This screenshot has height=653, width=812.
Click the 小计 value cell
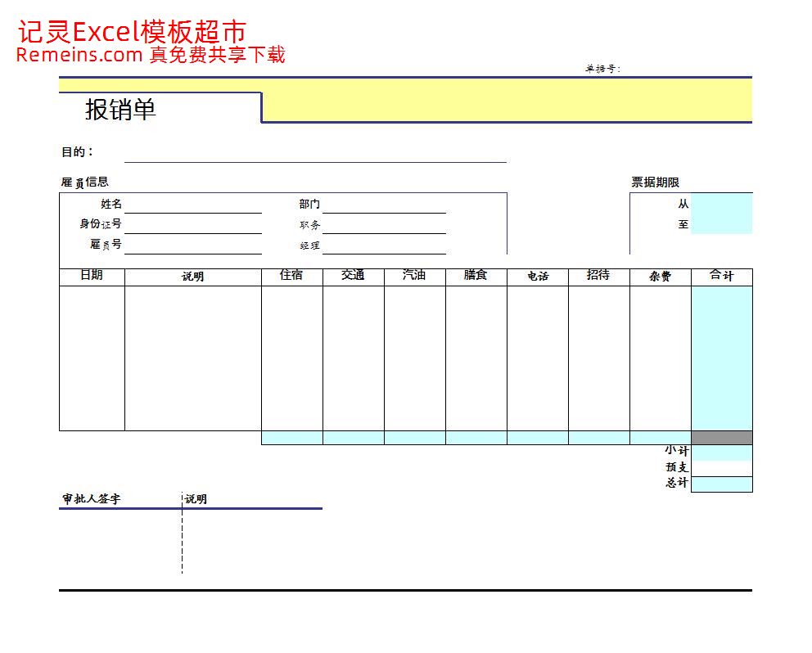pos(722,453)
